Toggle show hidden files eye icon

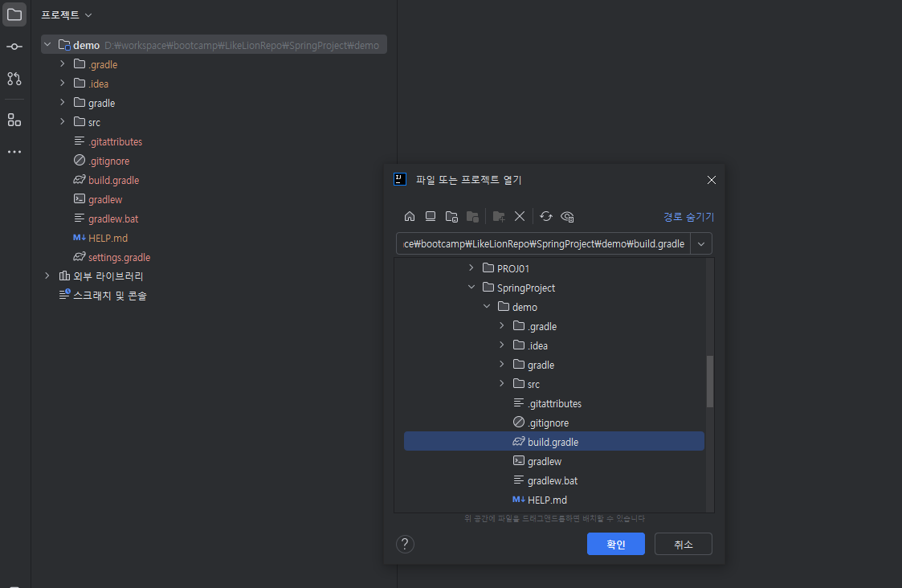(567, 216)
